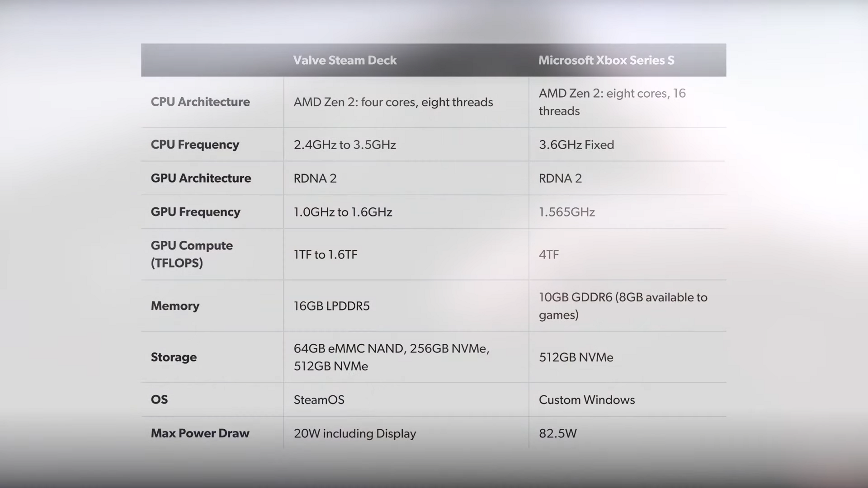Viewport: 868px width, 488px height.
Task: Click the Microsoft Xbox Series S header
Action: tap(606, 60)
